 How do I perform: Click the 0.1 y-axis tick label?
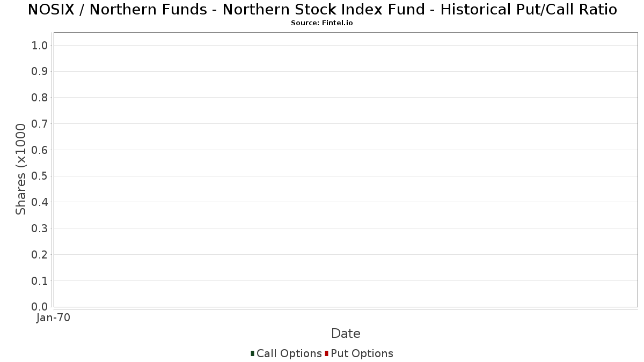(x=40, y=281)
